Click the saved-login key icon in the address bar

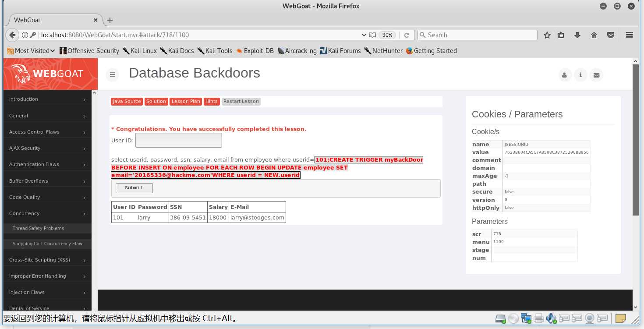pos(33,35)
